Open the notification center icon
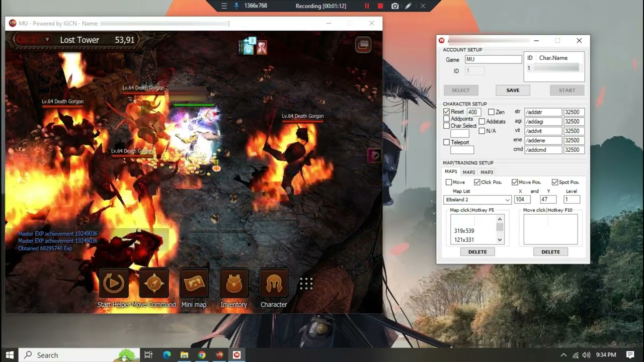644x362 pixels. (630, 355)
